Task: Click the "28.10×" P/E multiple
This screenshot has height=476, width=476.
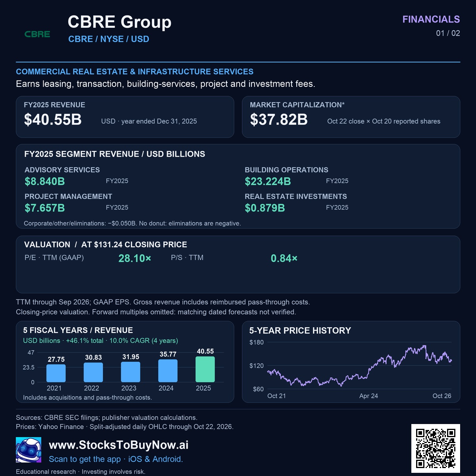Action: click(135, 259)
